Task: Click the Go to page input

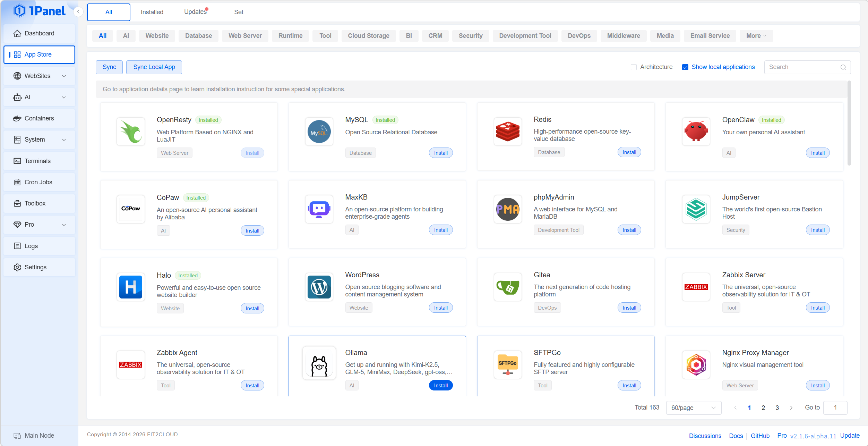Action: [835, 407]
